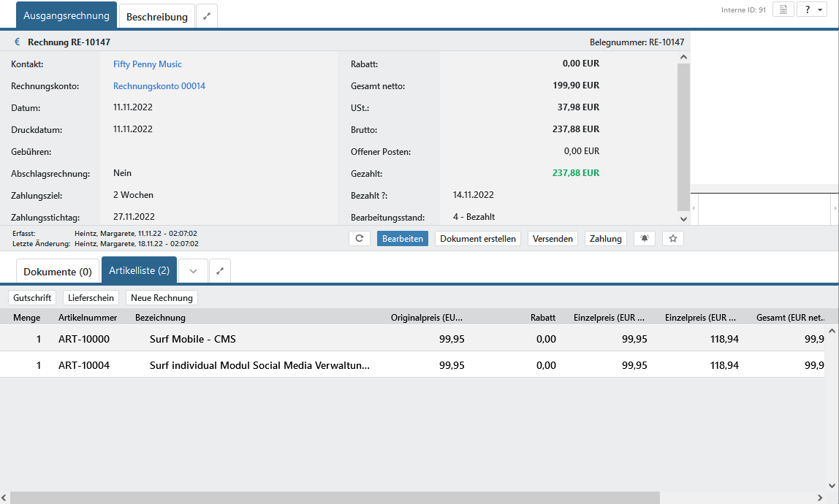Open the chevron dropdown next to Artikelliste tab

point(193,271)
